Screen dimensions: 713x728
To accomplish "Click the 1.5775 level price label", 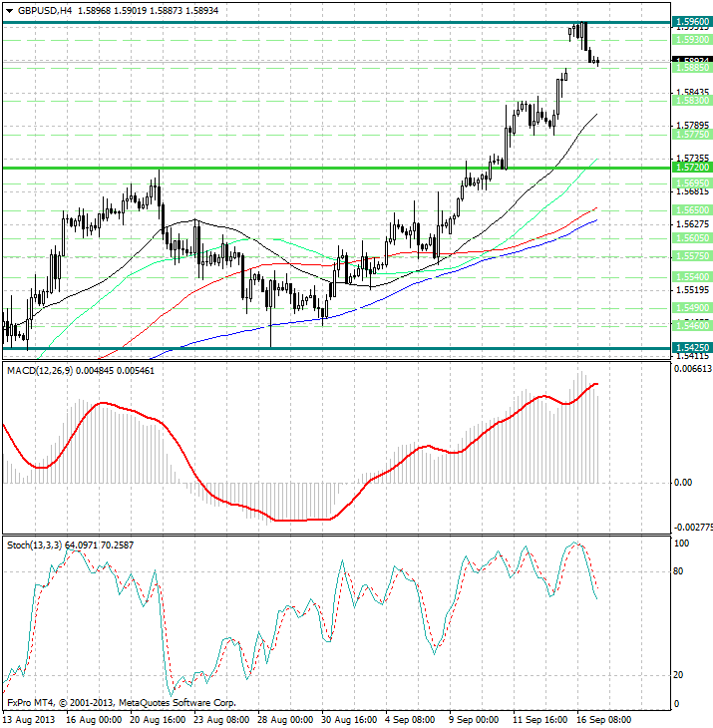I will [x=691, y=134].
